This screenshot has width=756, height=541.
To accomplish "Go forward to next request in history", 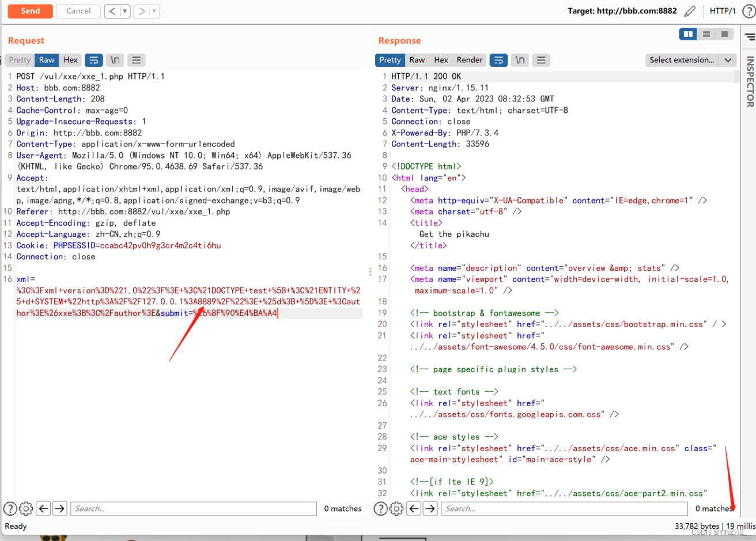I will click(x=142, y=11).
